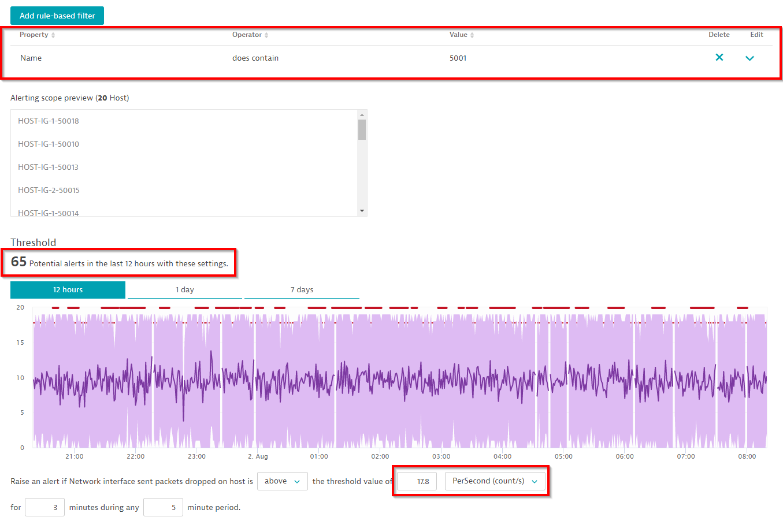This screenshot has height=532, width=783.
Task: Click the scope preview scroll-up arrow
Action: (x=362, y=114)
